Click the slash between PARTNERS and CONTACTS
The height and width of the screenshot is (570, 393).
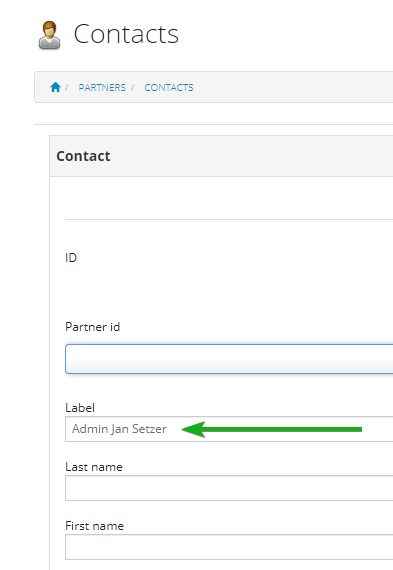pyautogui.click(x=133, y=88)
